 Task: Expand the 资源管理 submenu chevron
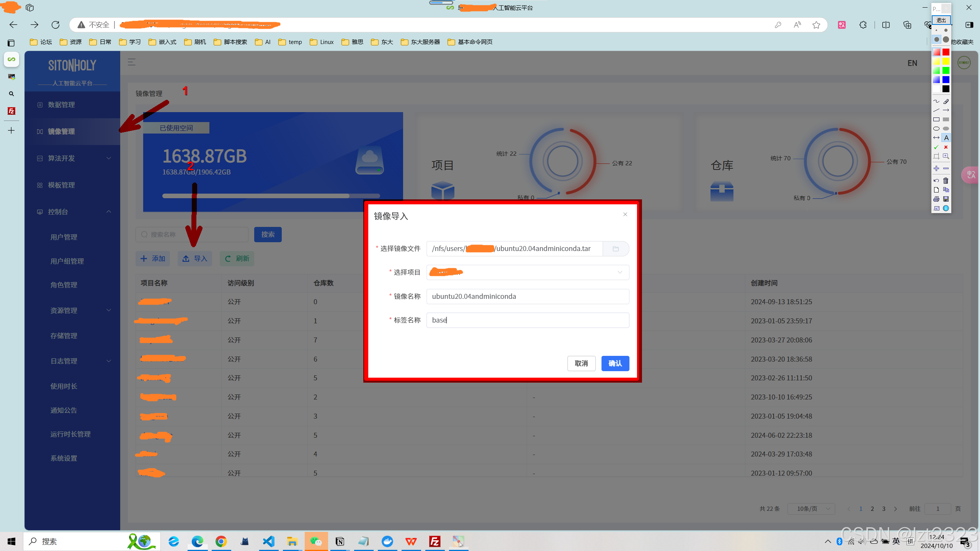[x=109, y=310]
